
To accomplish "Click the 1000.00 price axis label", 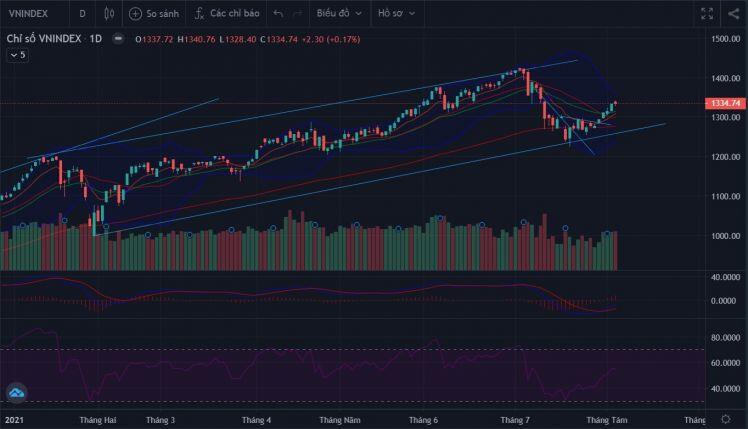I will (726, 236).
